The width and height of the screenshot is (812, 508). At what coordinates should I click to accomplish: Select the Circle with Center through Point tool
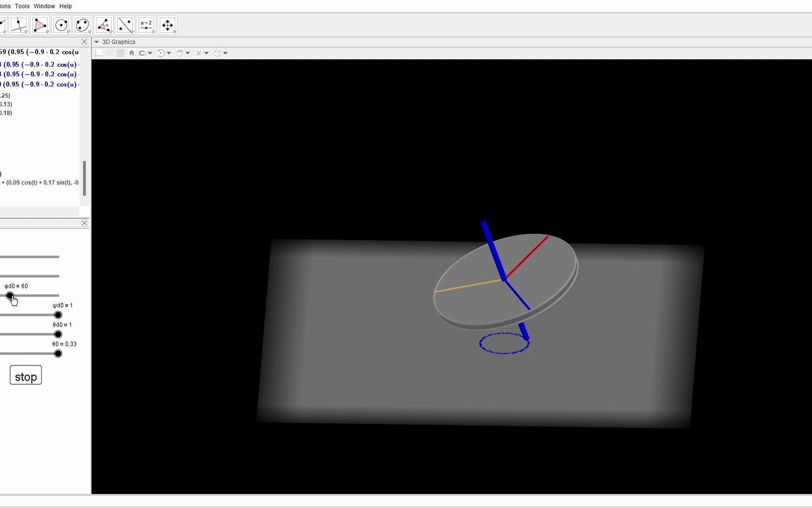tap(62, 25)
